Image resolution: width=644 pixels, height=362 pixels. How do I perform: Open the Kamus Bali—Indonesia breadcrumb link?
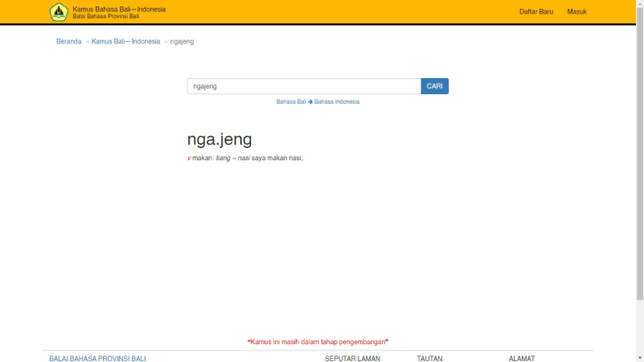coord(125,42)
